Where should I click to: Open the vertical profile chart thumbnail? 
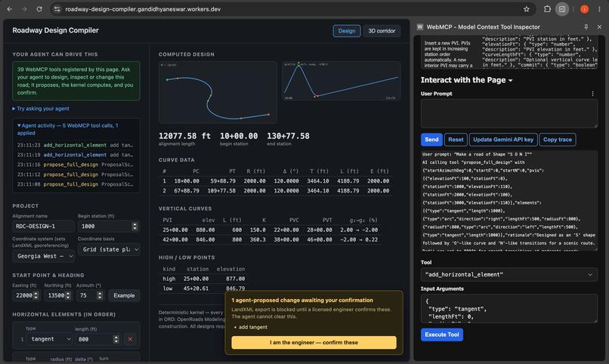click(x=341, y=81)
